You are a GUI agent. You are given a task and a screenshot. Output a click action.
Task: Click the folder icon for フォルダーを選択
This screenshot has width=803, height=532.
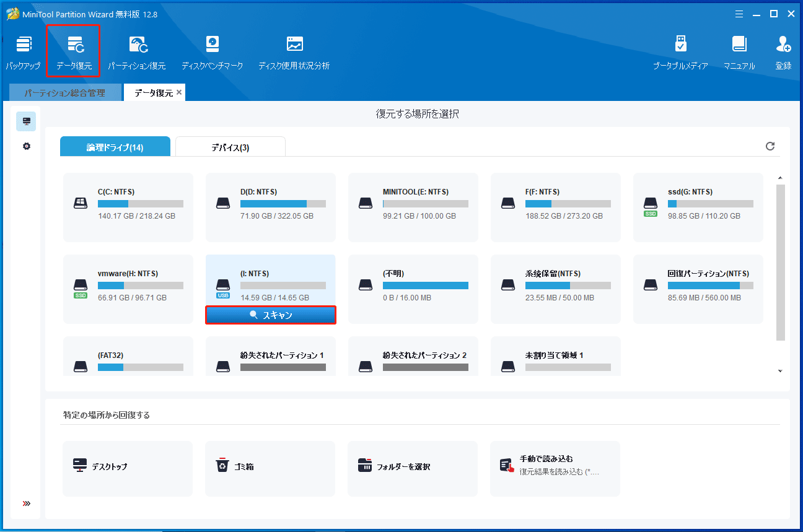365,465
